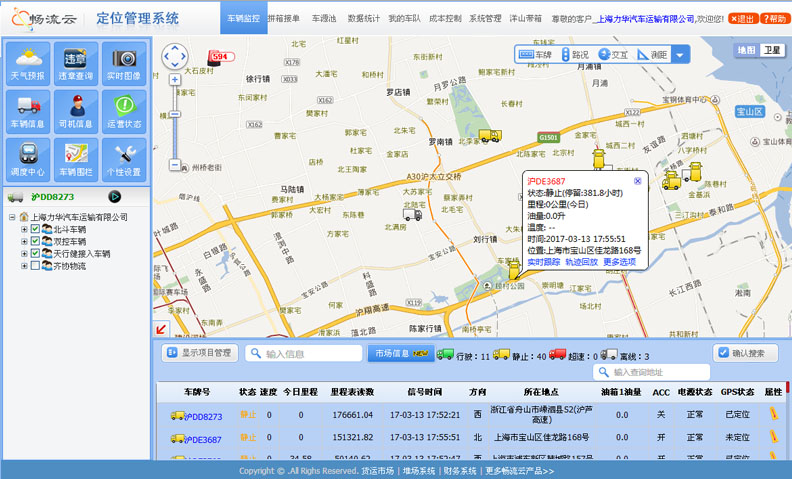Select the 测距 distance measuring tool

tap(653, 55)
